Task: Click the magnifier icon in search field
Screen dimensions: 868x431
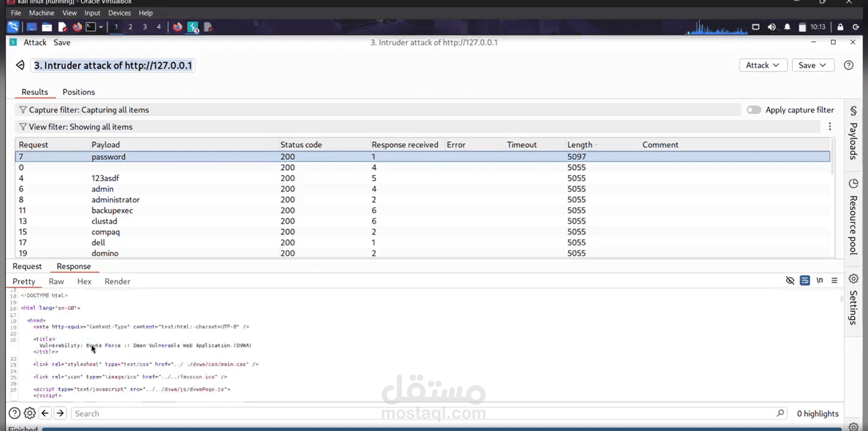Action: (780, 413)
